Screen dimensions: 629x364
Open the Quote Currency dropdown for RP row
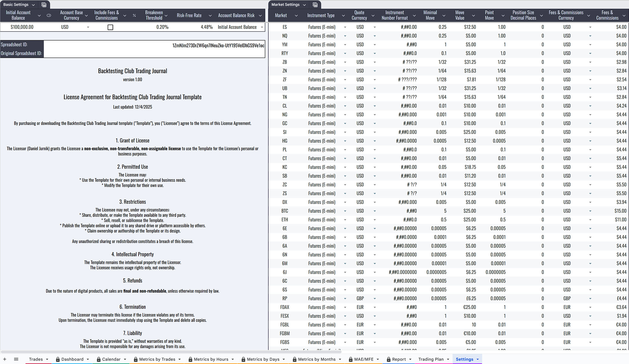tap(374, 298)
